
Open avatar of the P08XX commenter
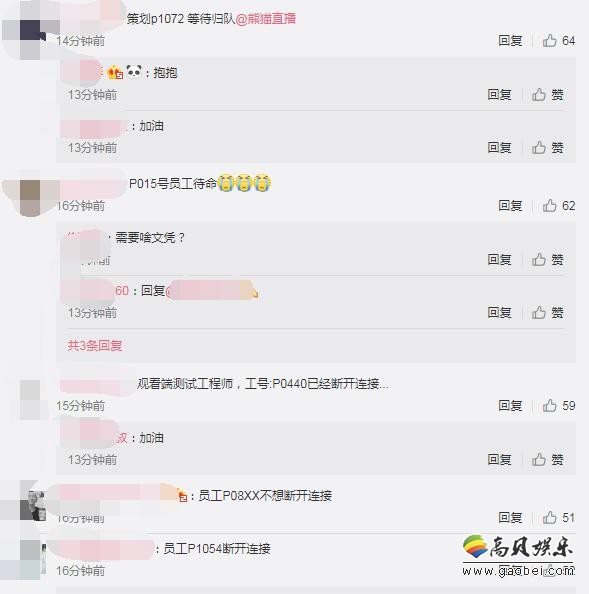click(x=33, y=506)
